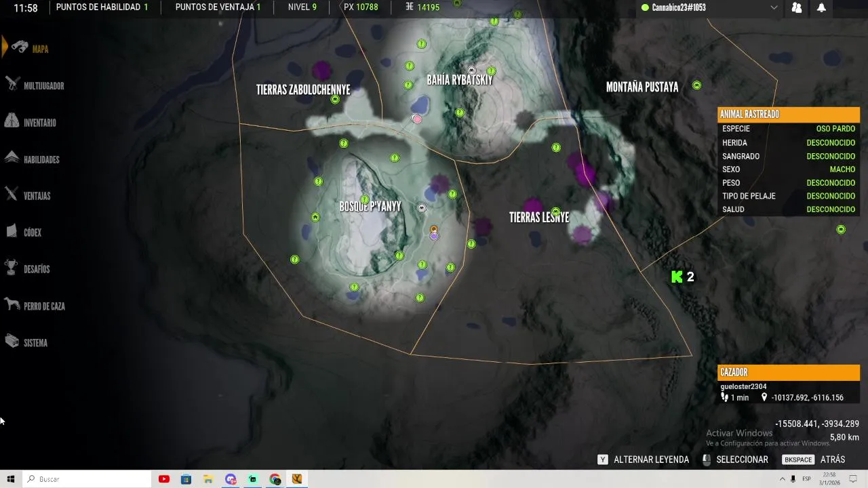
Task: Click the Sistema sidebar icon
Action: pos(12,342)
